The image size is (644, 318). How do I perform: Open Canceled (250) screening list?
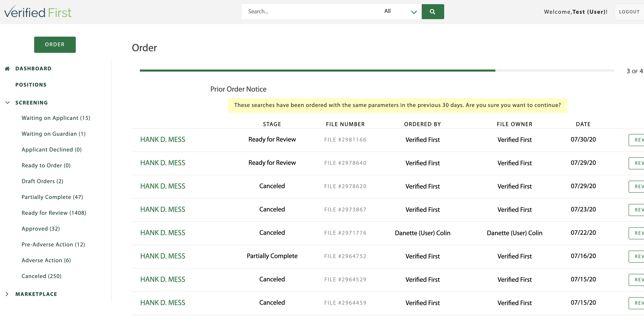pyautogui.click(x=41, y=276)
